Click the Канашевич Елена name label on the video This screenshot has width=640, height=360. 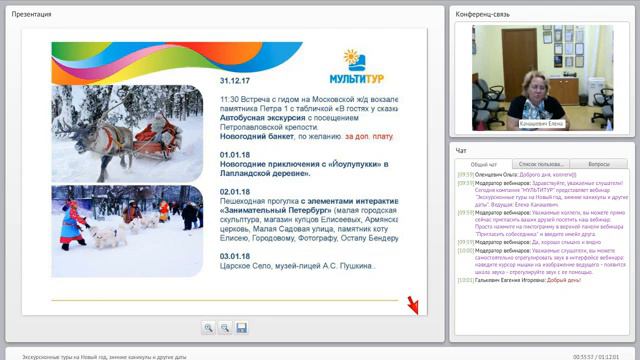(x=542, y=124)
